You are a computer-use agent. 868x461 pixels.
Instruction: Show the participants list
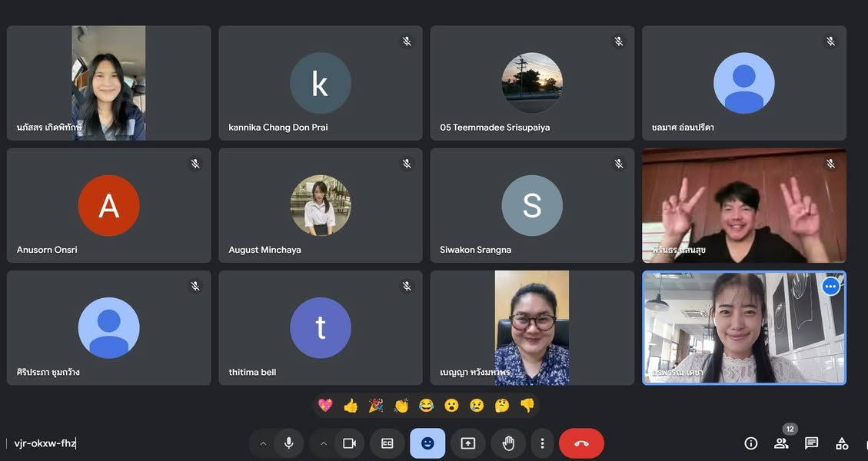coord(781,443)
